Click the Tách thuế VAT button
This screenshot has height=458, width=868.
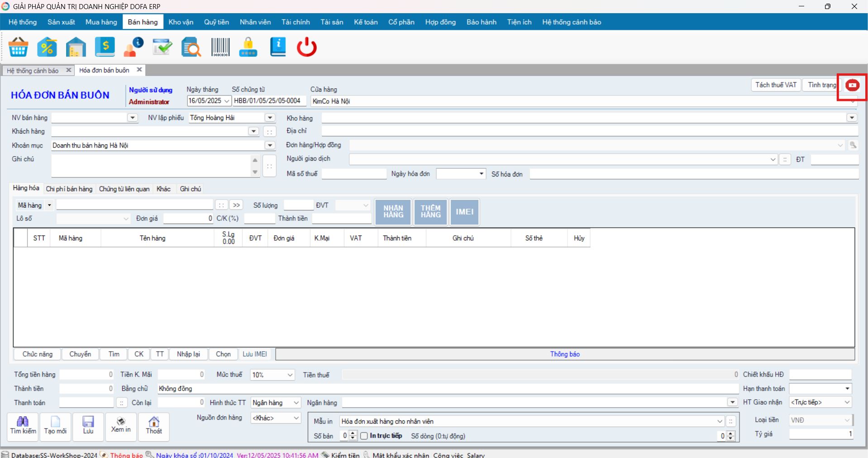click(776, 85)
